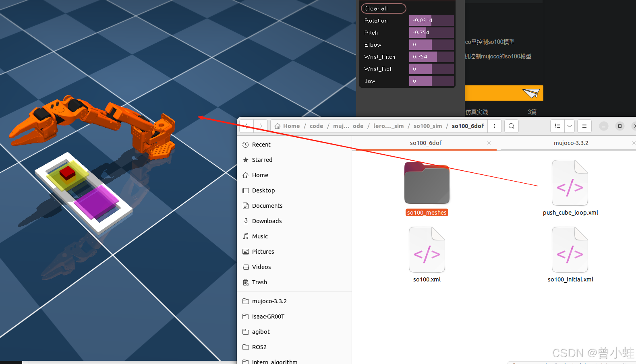Viewport: 636px width, 364px height.
Task: Open Desktop in the sidebar
Action: point(294,190)
